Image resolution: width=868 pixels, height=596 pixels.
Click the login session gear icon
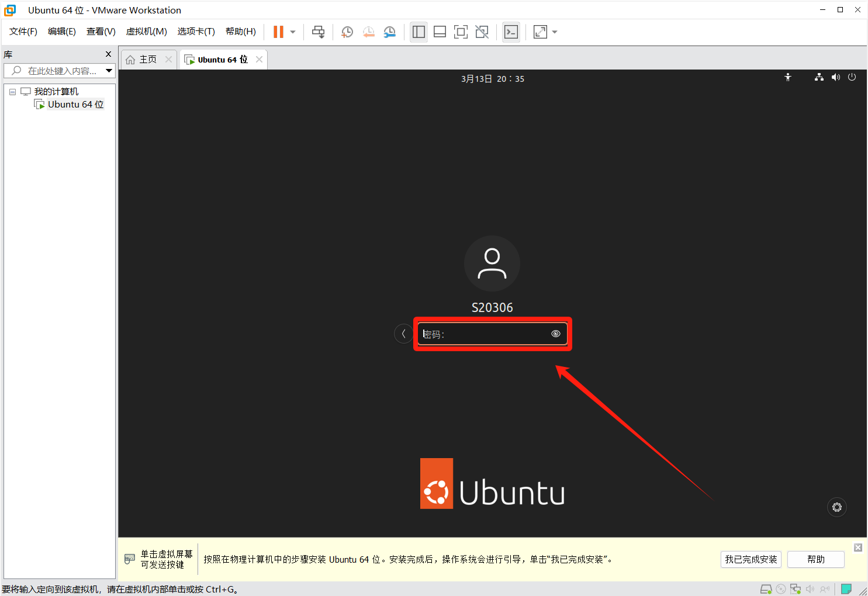coord(837,507)
